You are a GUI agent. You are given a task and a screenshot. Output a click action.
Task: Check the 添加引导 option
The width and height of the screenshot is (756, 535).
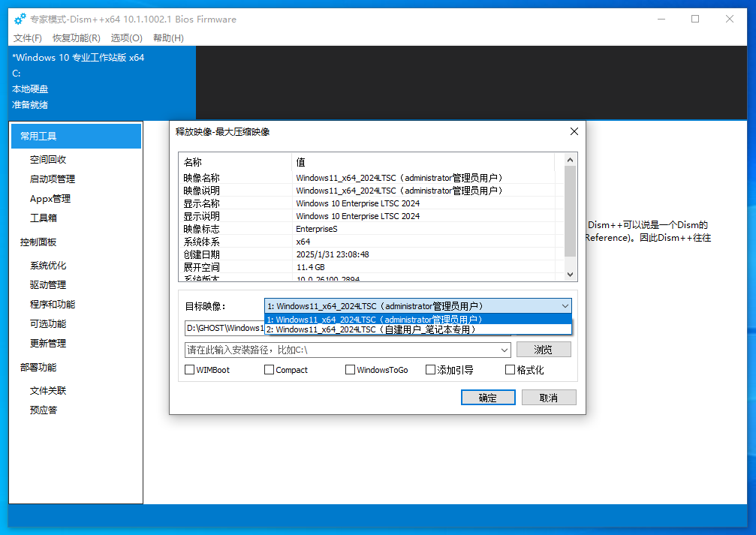point(430,370)
